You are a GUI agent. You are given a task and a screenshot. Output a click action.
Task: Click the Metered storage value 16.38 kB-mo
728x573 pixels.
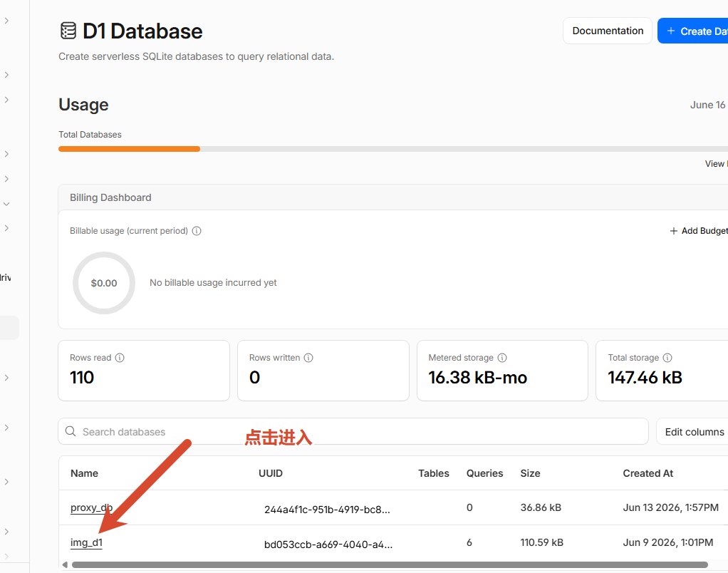pos(478,378)
